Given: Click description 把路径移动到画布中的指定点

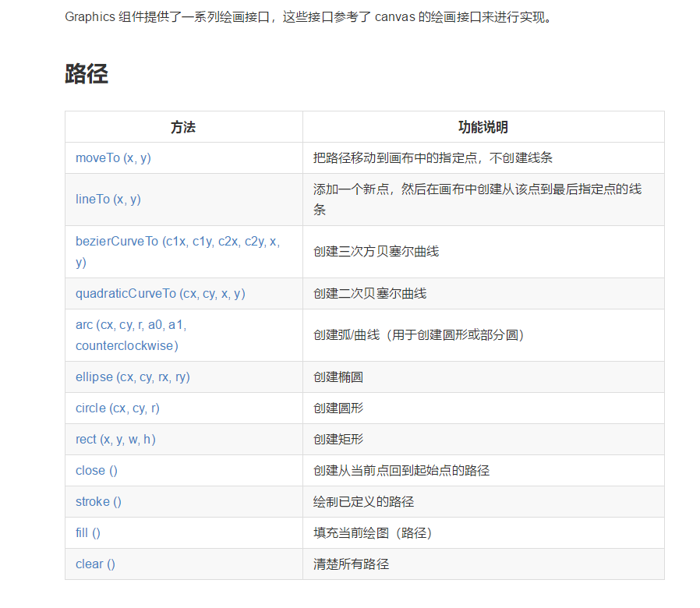Looking at the screenshot, I should (x=433, y=158).
